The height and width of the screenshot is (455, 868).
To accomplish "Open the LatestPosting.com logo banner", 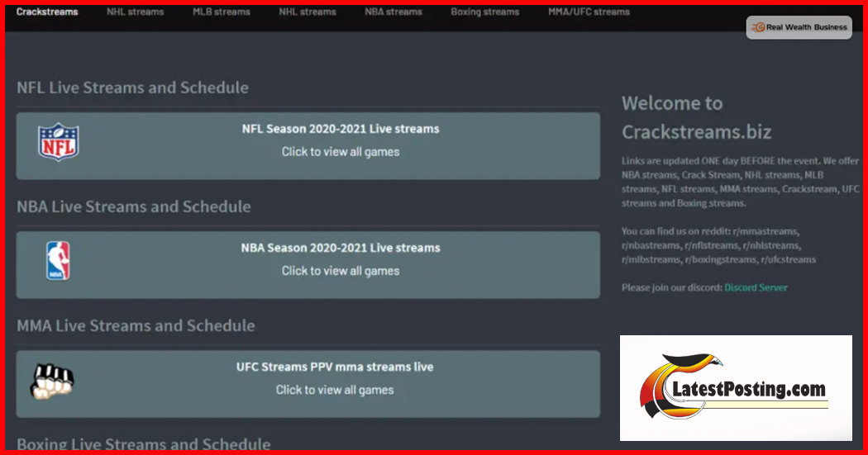I will tap(736, 388).
